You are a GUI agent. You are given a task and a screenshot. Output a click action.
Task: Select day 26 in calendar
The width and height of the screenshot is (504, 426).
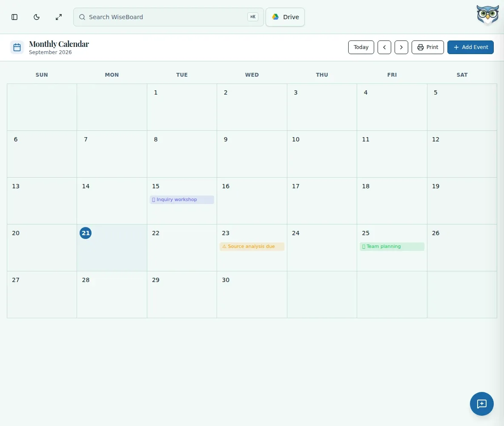(462, 248)
